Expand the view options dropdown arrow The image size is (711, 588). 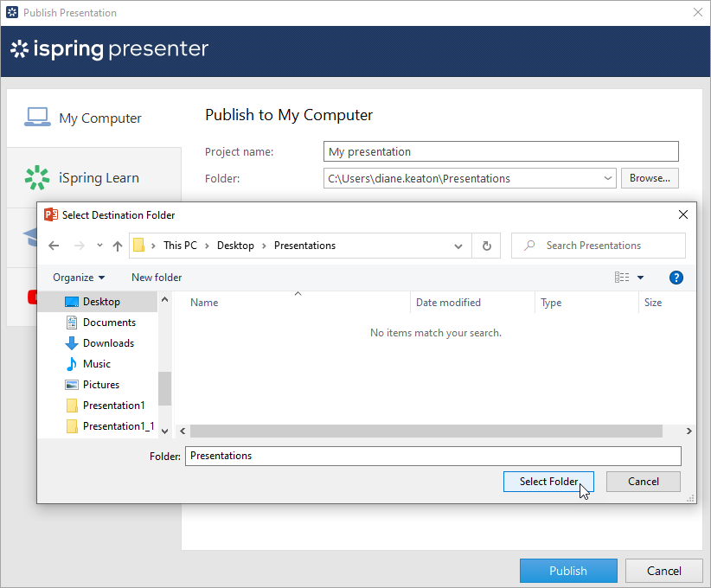(641, 278)
